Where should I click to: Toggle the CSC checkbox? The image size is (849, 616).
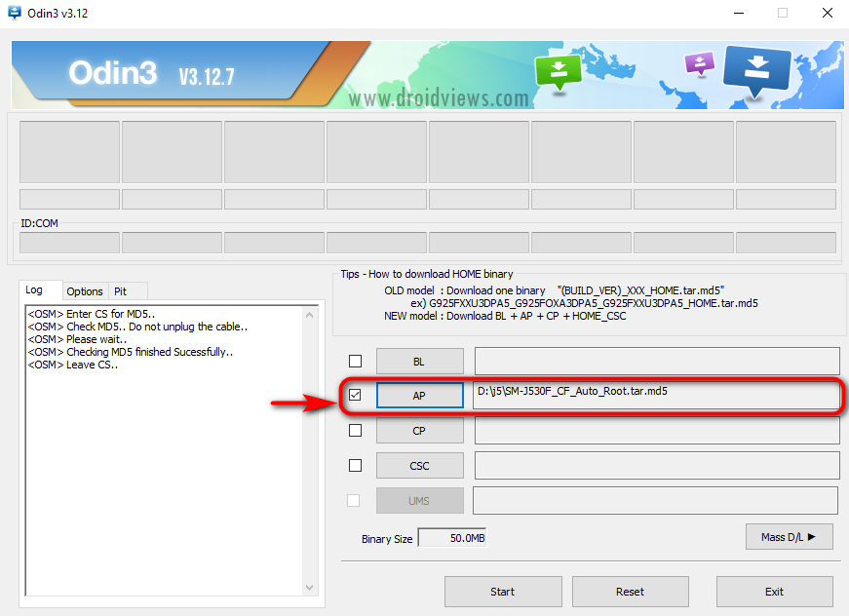click(355, 465)
